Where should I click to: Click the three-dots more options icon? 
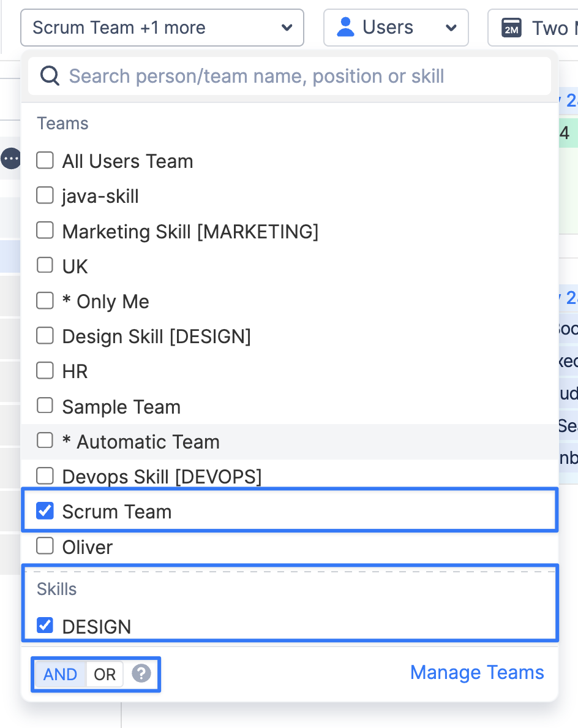click(10, 159)
